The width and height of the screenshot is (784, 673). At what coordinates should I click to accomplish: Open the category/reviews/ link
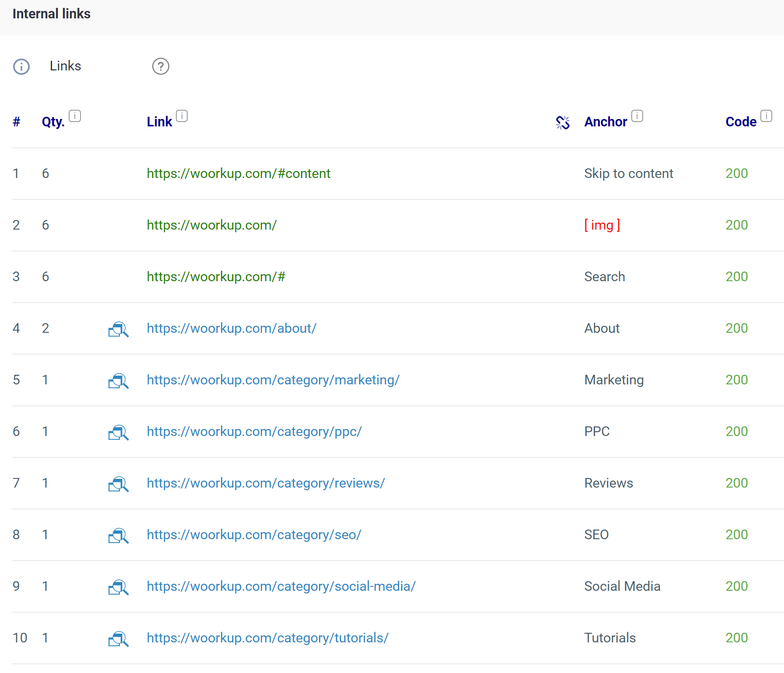pyautogui.click(x=266, y=483)
